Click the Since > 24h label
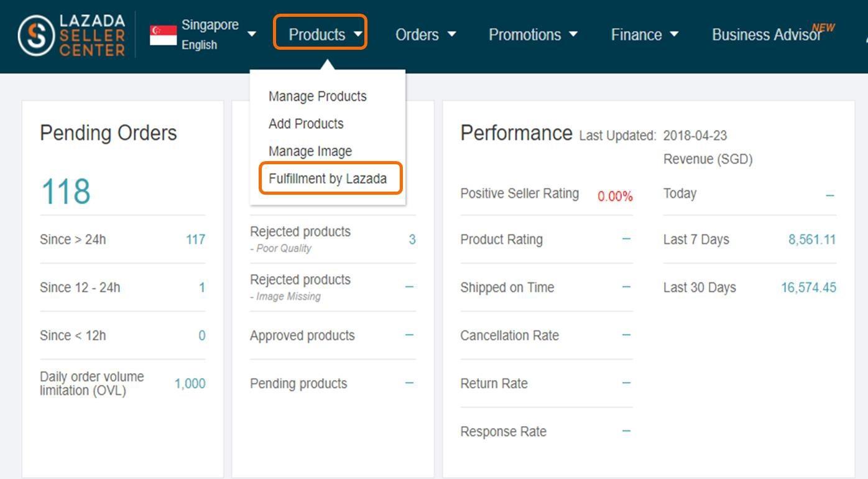This screenshot has width=868, height=479. point(73,240)
